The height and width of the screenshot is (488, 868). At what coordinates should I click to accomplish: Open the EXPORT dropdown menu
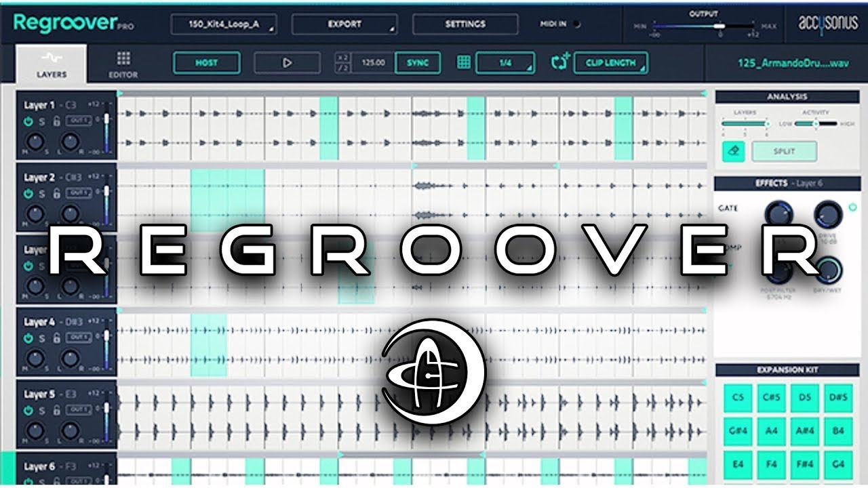[344, 24]
